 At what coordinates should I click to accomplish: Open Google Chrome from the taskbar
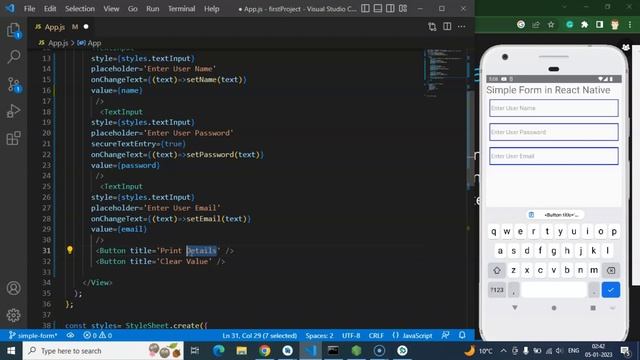[264, 351]
